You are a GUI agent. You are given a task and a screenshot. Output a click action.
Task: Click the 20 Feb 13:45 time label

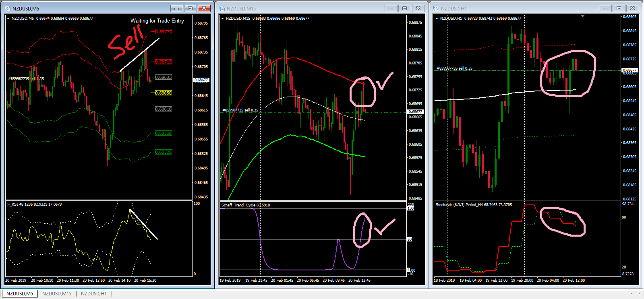coord(359,280)
